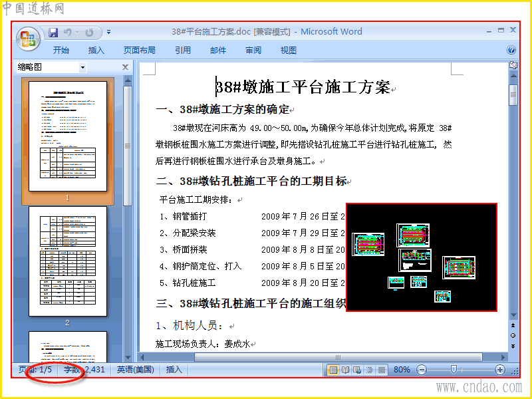532x399 pixels.
Task: Click the horizontal scrollbar thumb
Action: [x=338, y=357]
